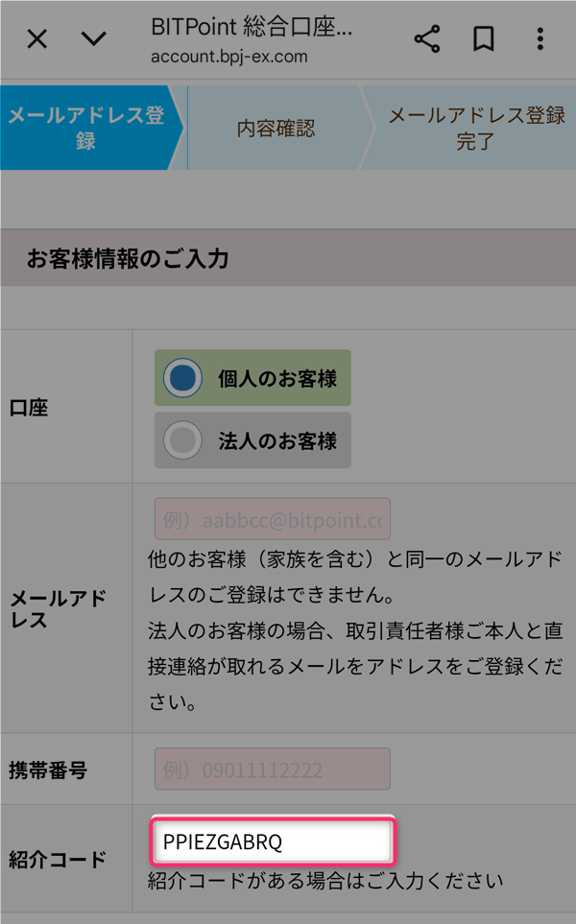Select 個人のお客様 radio button

[x=182, y=378]
